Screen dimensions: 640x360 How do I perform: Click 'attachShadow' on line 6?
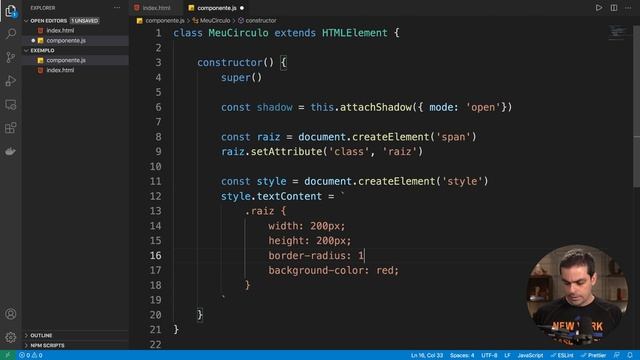(x=376, y=107)
